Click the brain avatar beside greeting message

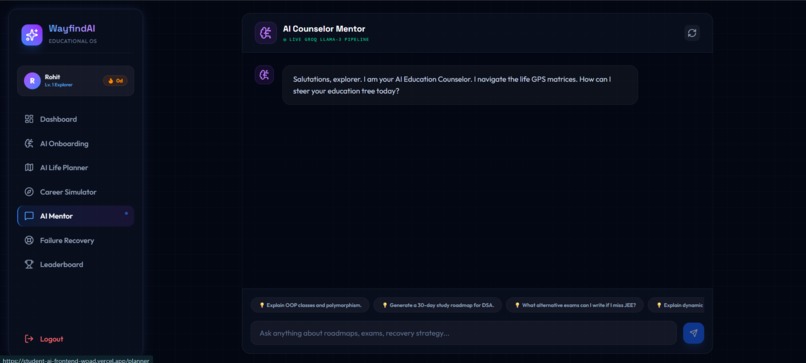pos(264,75)
